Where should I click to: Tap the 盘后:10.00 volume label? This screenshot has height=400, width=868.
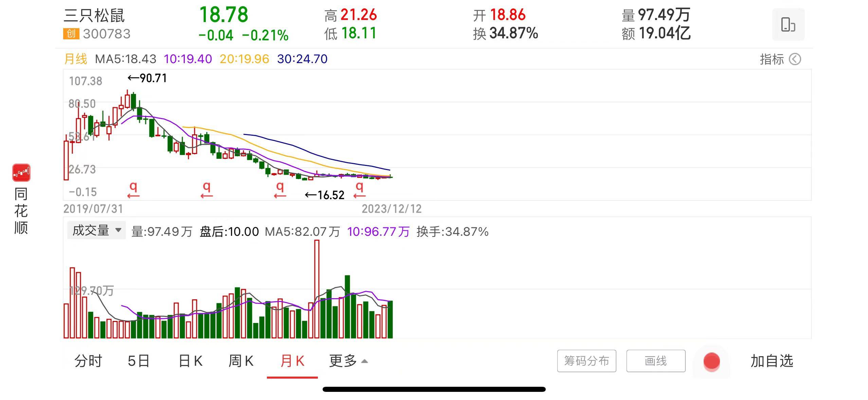(x=229, y=232)
